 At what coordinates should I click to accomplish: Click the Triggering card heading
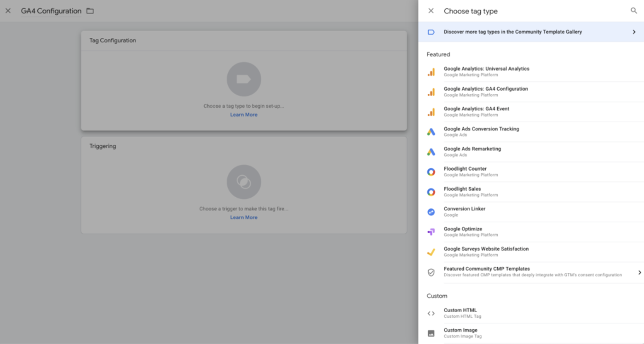(103, 146)
